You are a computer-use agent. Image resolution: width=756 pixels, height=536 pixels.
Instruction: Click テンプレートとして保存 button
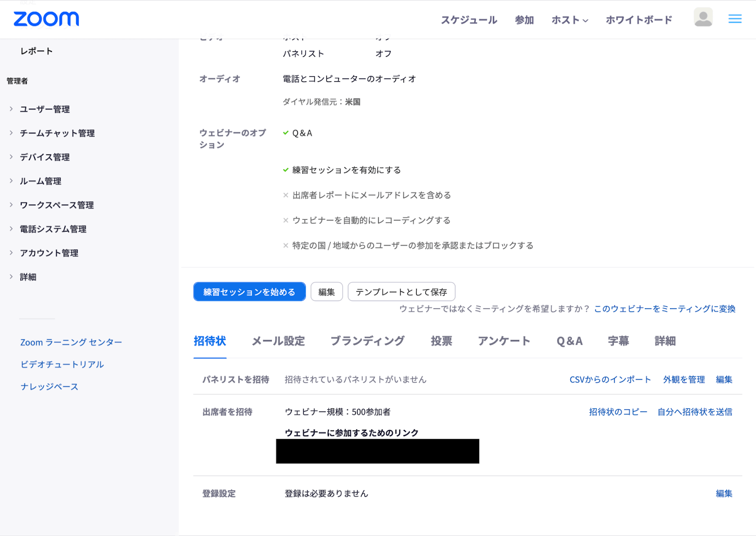pyautogui.click(x=402, y=292)
